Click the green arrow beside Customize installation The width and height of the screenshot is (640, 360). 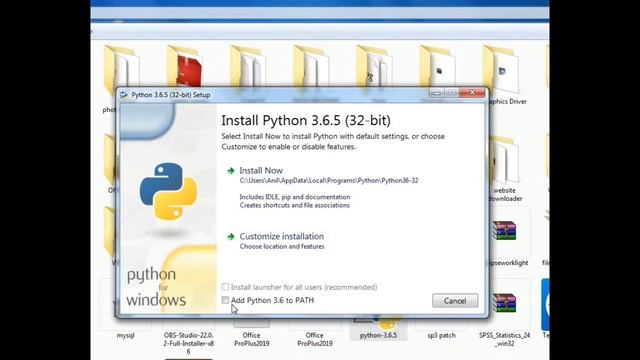pos(231,236)
